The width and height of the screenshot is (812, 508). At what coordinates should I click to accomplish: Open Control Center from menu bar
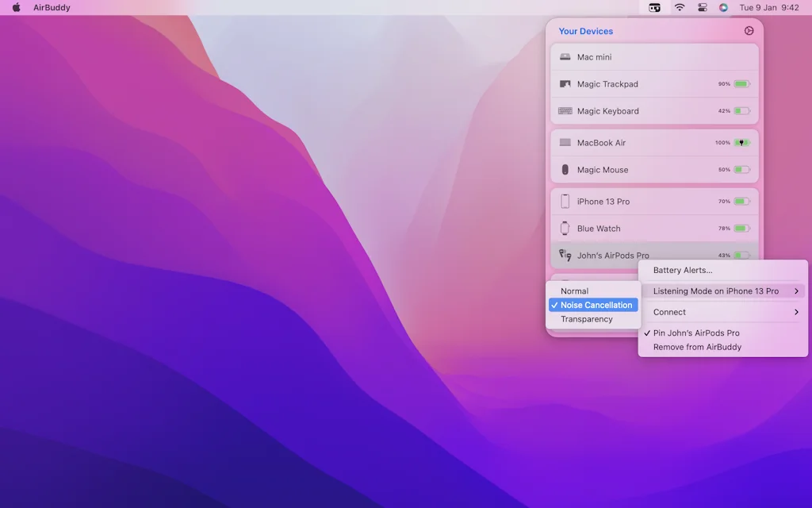pyautogui.click(x=702, y=8)
